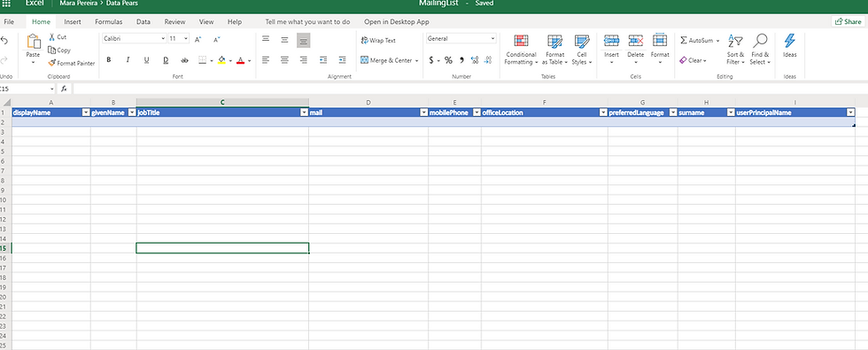The height and width of the screenshot is (350, 868).
Task: Decrease cell indent
Action: coord(323,60)
